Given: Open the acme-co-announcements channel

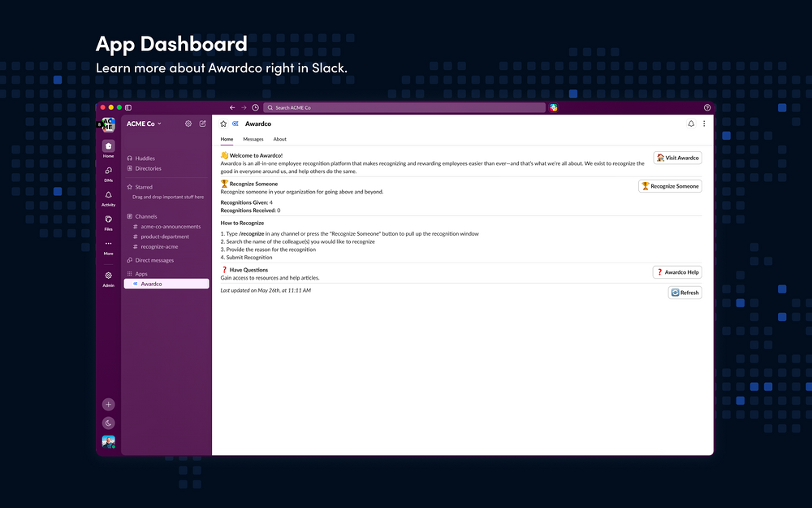Looking at the screenshot, I should [x=166, y=227].
